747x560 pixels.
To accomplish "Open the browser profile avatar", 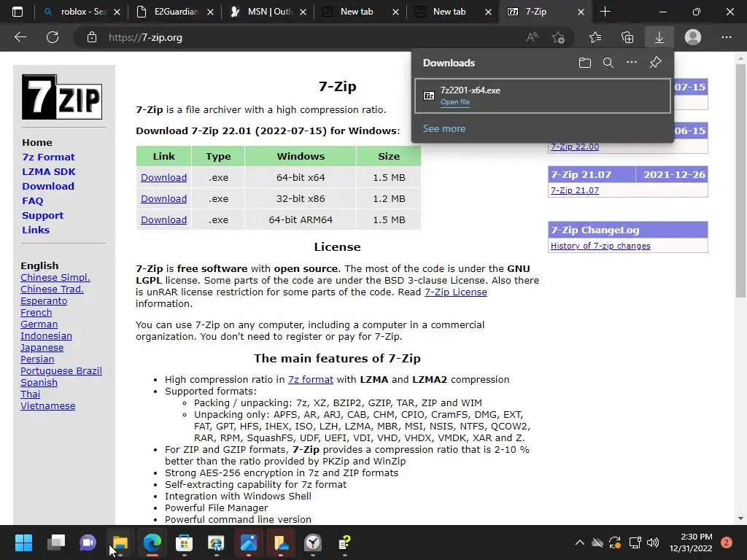I will [x=693, y=37].
